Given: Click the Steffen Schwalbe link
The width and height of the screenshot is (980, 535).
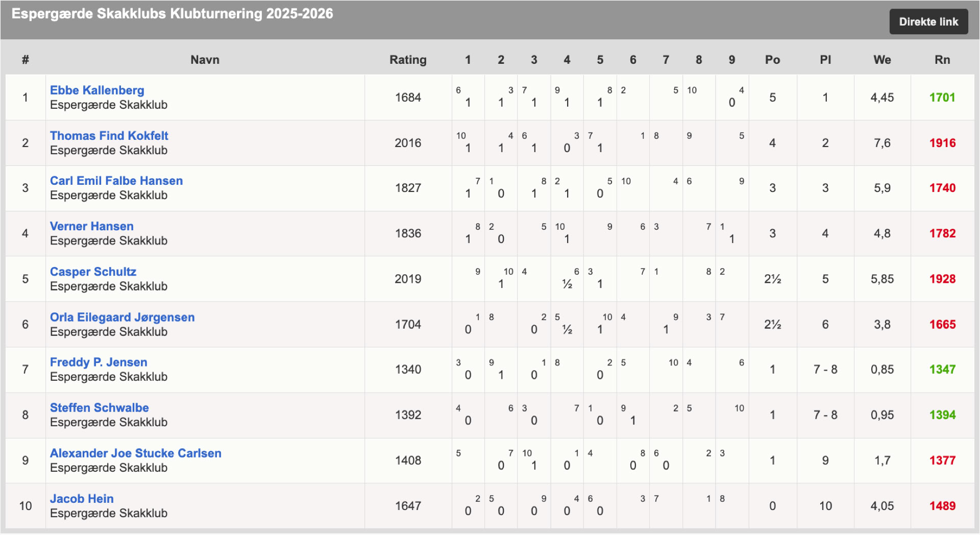Looking at the screenshot, I should pyautogui.click(x=99, y=408).
